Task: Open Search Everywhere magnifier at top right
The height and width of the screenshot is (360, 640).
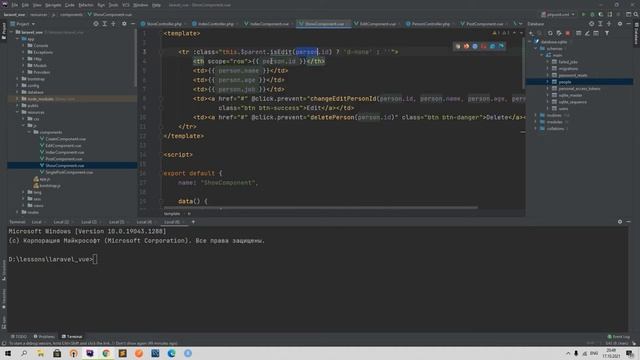Action: [x=636, y=14]
